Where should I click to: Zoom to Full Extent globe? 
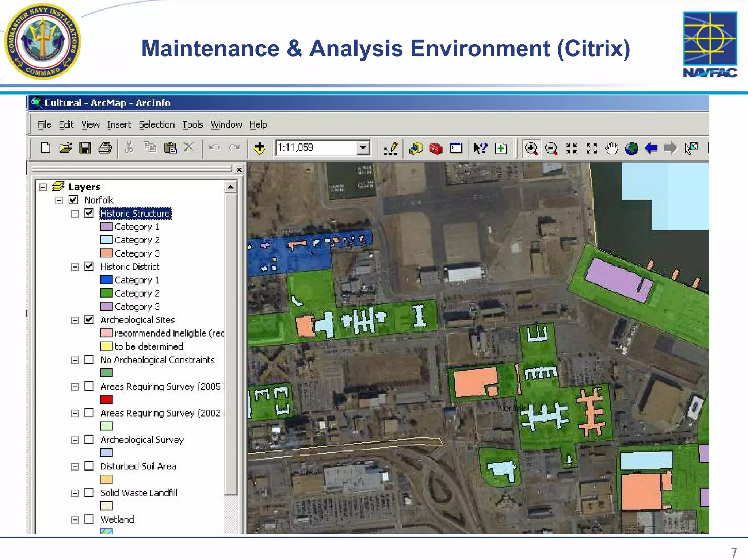click(631, 148)
